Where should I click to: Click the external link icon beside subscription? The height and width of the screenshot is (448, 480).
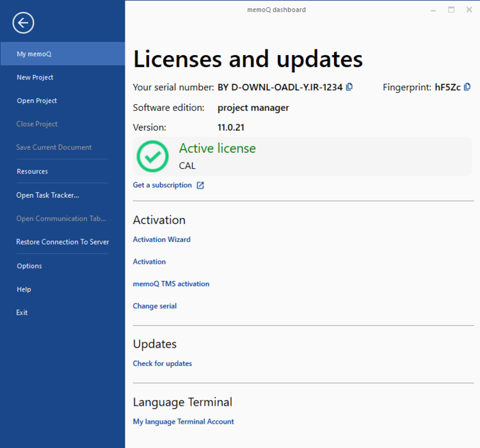[200, 186]
